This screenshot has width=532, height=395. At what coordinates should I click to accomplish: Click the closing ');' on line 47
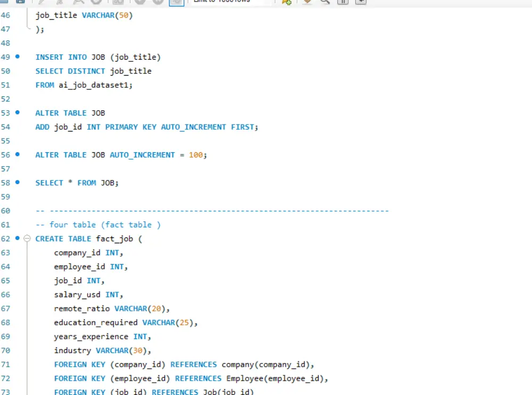(x=40, y=30)
